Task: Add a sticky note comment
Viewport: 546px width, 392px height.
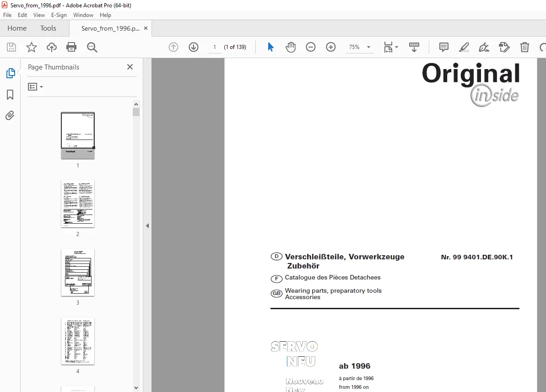Action: (x=443, y=47)
